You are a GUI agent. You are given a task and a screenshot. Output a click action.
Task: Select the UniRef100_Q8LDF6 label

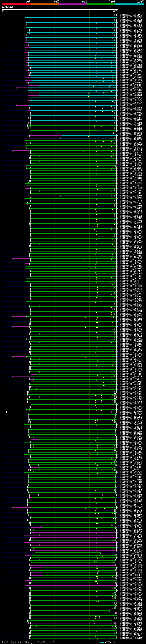click(x=131, y=490)
